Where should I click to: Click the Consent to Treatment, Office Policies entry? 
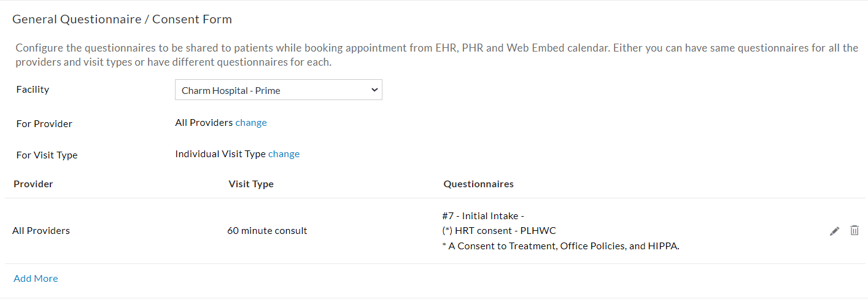pyautogui.click(x=560, y=246)
